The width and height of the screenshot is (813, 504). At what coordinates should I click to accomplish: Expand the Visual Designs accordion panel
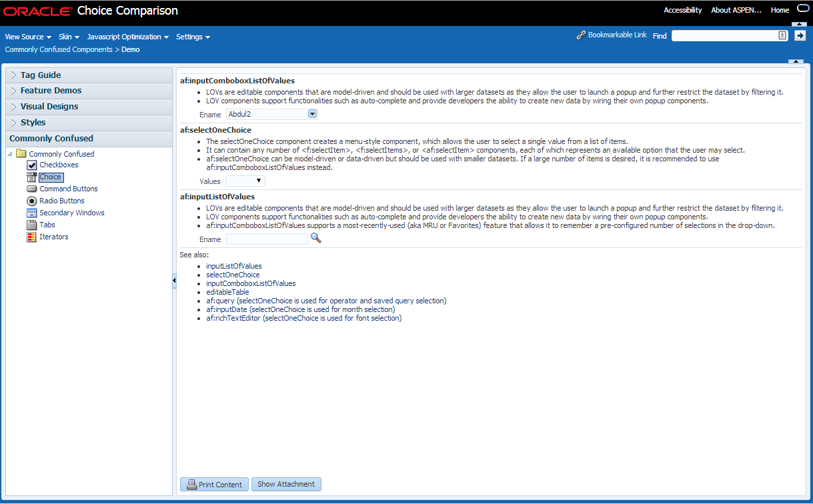(x=13, y=107)
